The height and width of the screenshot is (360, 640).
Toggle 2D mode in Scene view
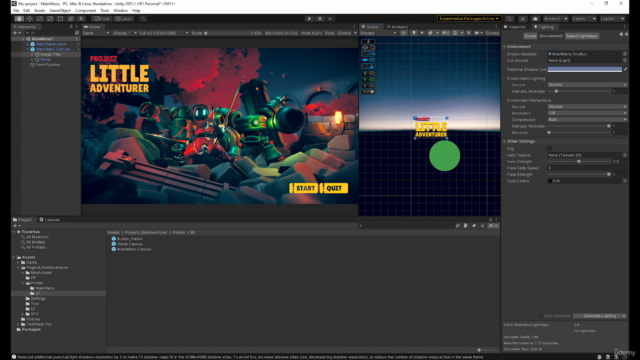tap(404, 33)
